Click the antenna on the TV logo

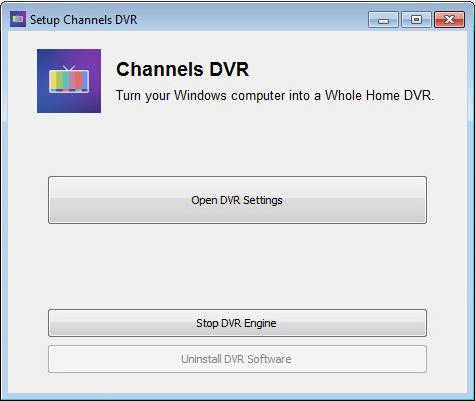pyautogui.click(x=69, y=68)
